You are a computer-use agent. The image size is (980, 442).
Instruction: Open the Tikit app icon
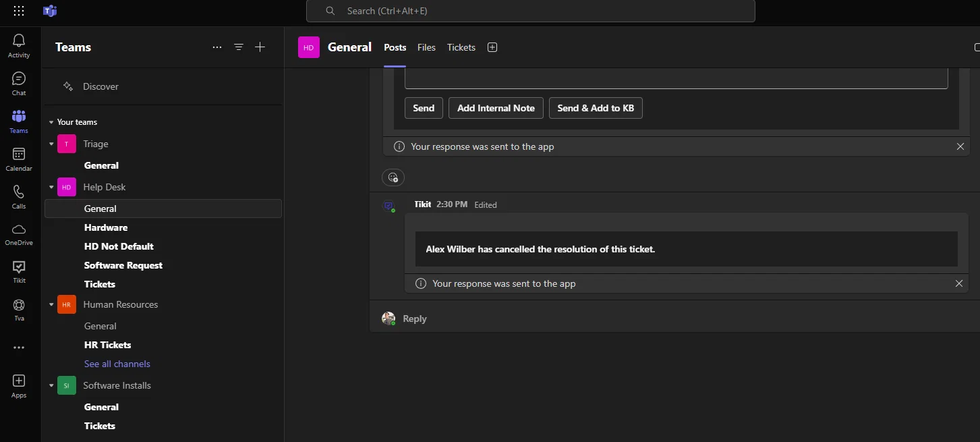click(x=19, y=267)
